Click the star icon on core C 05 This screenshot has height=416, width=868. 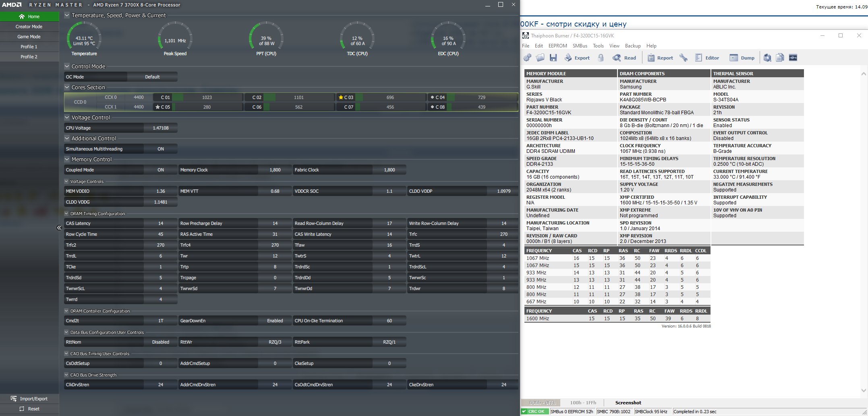point(157,107)
